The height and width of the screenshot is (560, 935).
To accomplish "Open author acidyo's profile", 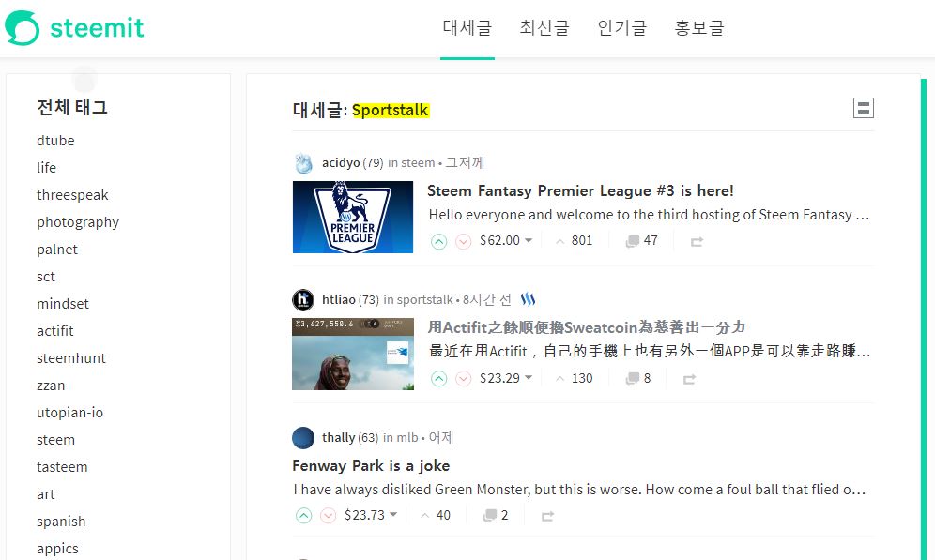I will pos(341,162).
